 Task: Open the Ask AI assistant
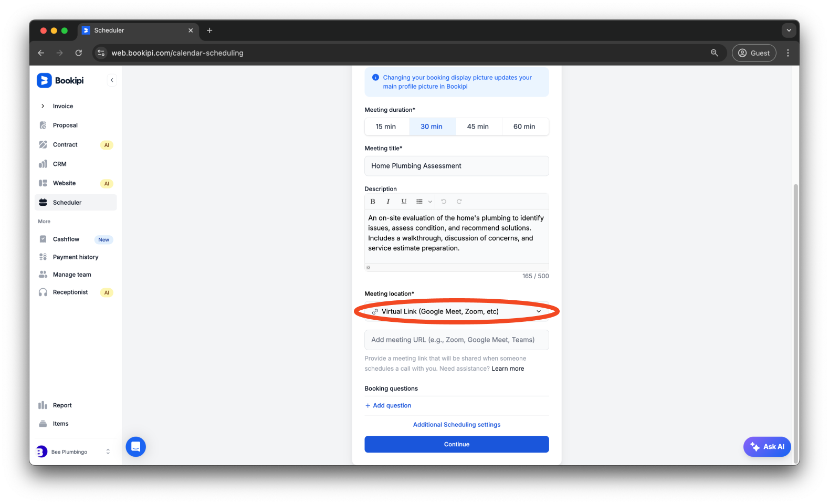click(x=767, y=447)
